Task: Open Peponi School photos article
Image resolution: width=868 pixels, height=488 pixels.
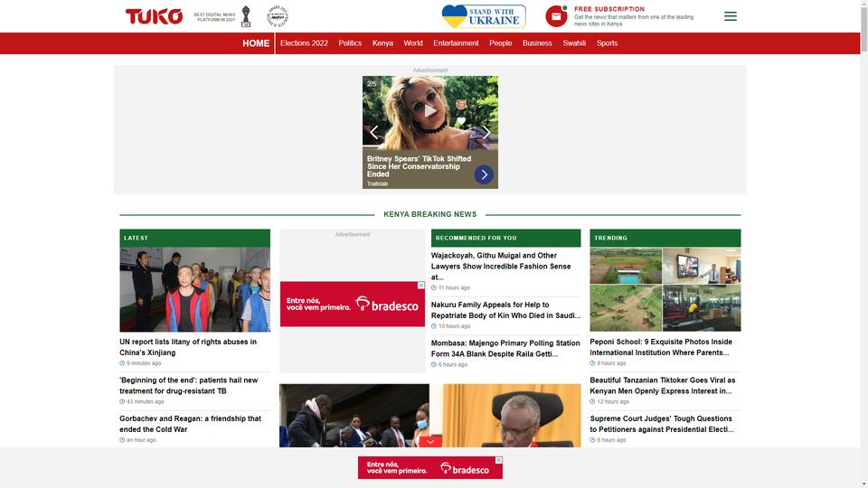Action: click(661, 347)
